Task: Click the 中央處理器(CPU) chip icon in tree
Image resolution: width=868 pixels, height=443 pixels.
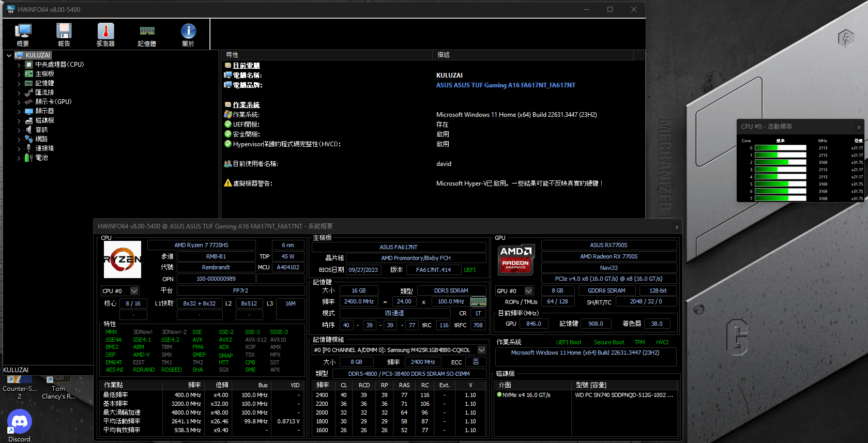Action: tap(29, 65)
